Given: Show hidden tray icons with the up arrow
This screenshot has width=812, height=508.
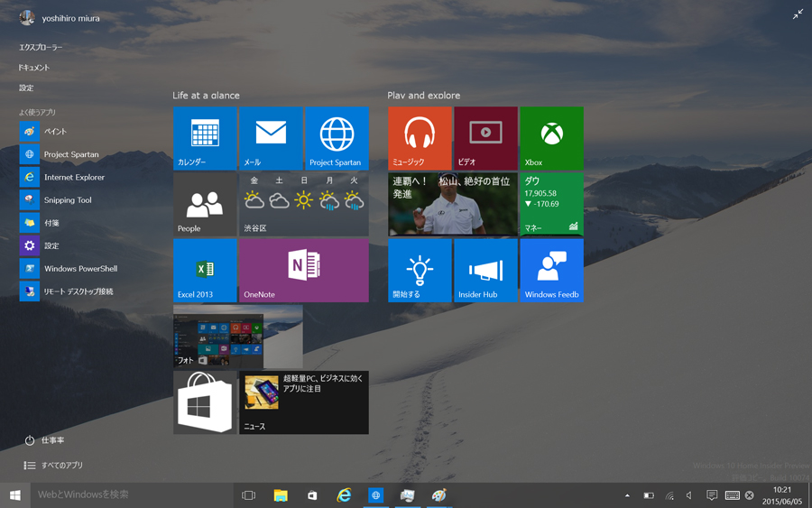Looking at the screenshot, I should [x=627, y=495].
